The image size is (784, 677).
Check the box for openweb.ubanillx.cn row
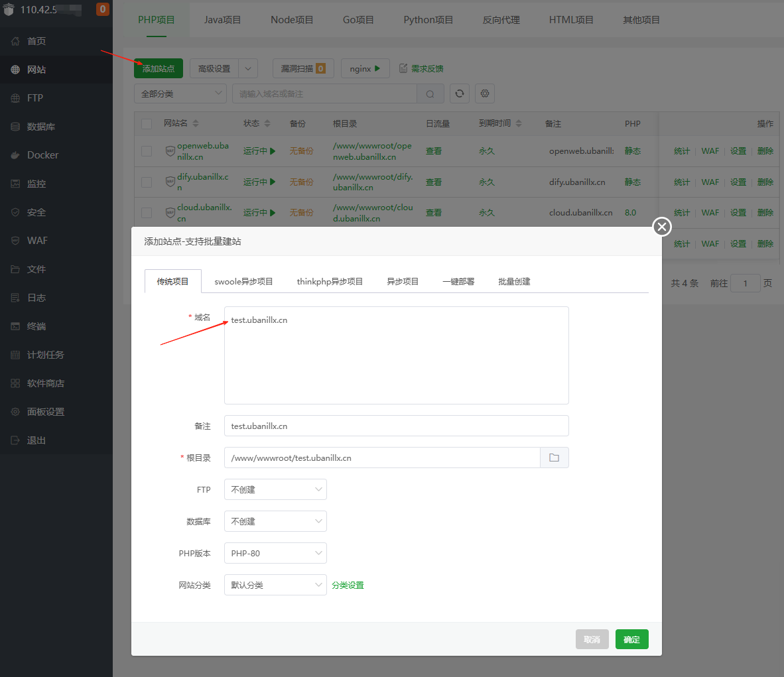[x=147, y=151]
